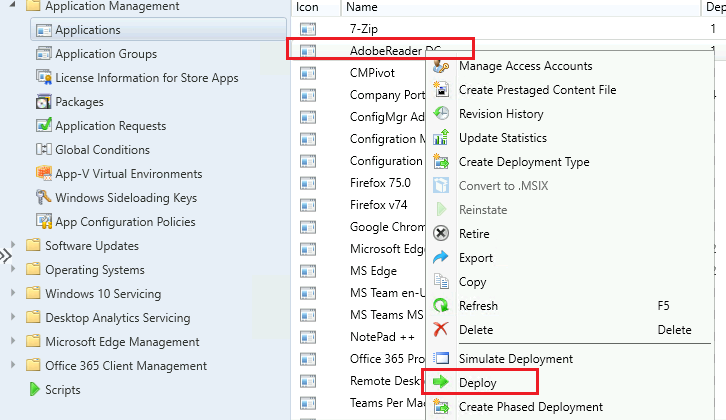
Task: Click the Windows Sideloading Keys icon
Action: (44, 197)
